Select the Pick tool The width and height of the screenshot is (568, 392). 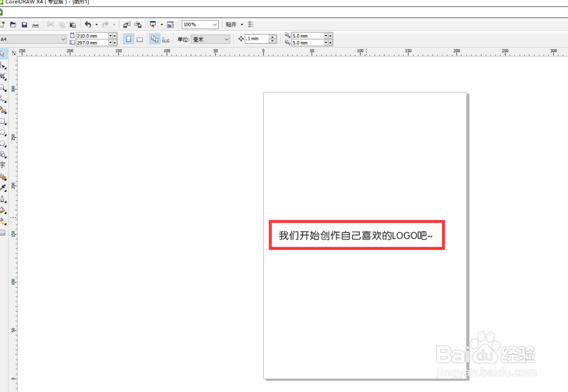4,53
